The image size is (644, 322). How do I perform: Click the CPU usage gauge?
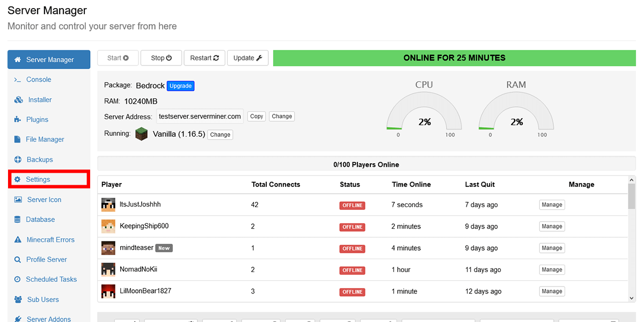[424, 110]
